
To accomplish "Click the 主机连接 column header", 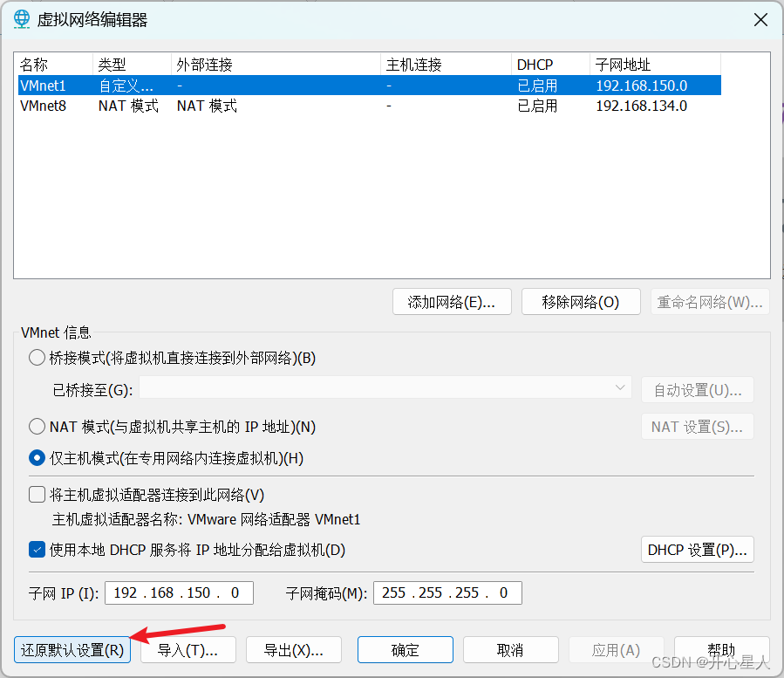I will tap(446, 65).
